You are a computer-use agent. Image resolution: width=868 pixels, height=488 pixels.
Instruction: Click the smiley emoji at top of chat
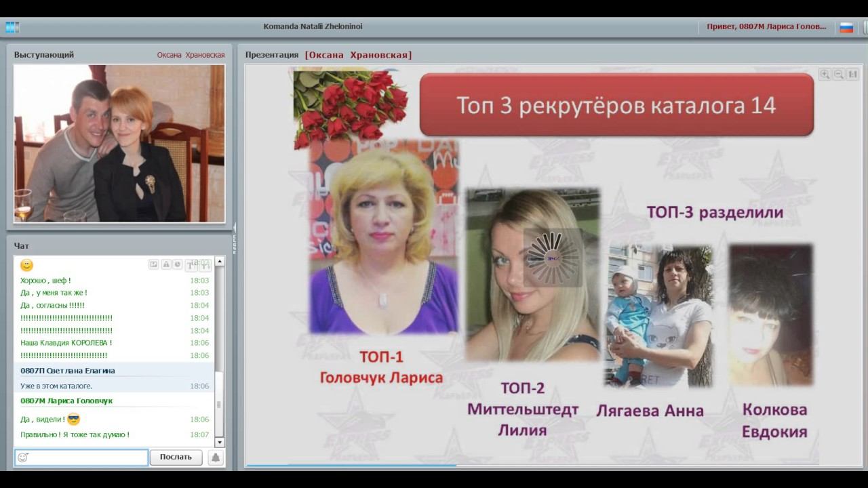coord(26,265)
